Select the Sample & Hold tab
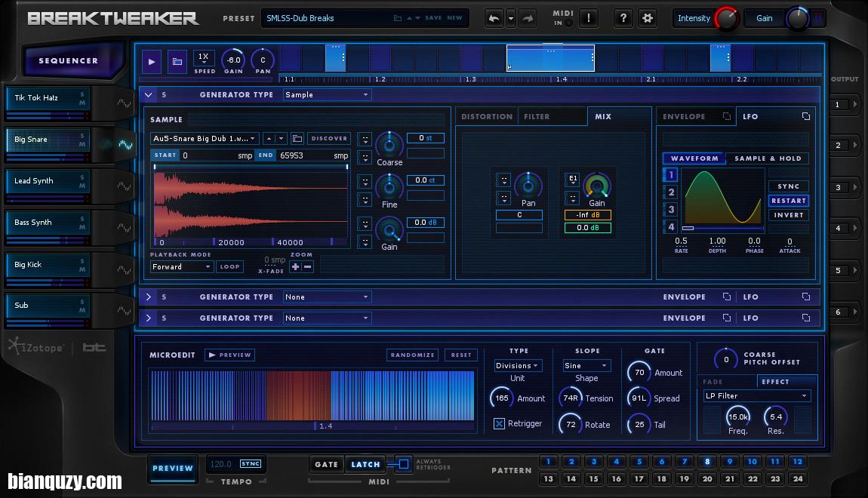 tap(768, 158)
